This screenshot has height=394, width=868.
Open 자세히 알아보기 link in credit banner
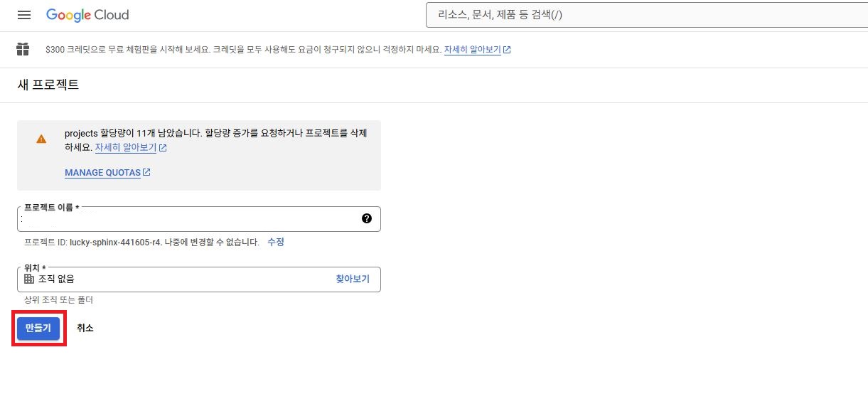pos(472,50)
